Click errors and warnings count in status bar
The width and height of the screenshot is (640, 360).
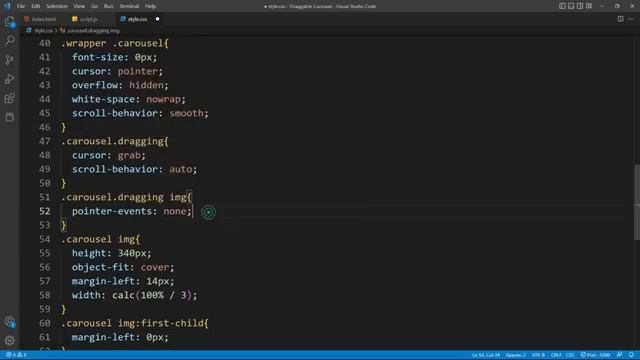(x=16, y=355)
